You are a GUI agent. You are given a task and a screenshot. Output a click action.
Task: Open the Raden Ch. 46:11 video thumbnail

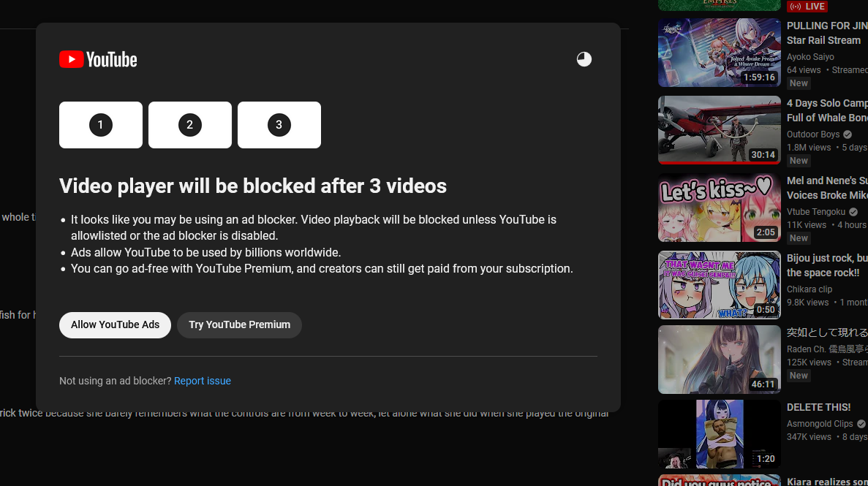[719, 360]
